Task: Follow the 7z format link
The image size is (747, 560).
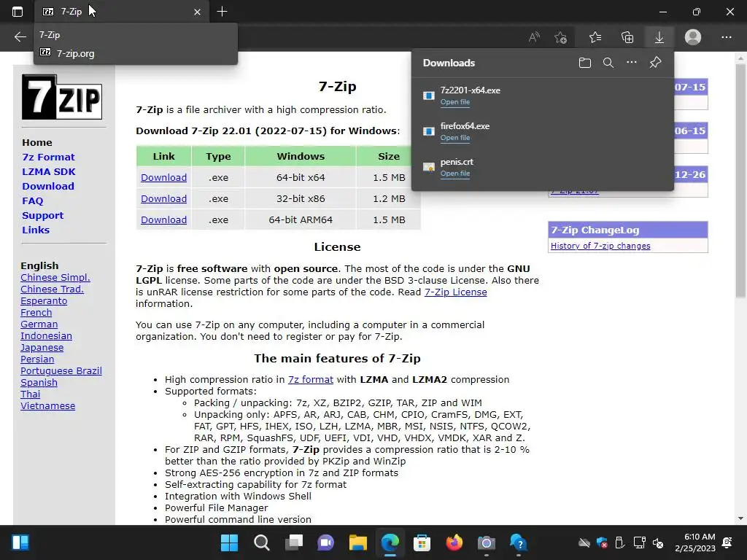Action: coord(311,379)
